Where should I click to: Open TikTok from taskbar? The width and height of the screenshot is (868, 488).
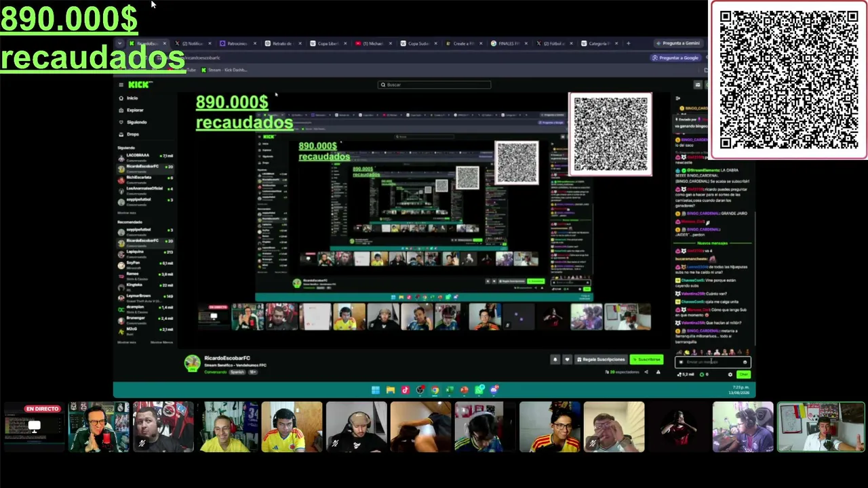point(406,390)
